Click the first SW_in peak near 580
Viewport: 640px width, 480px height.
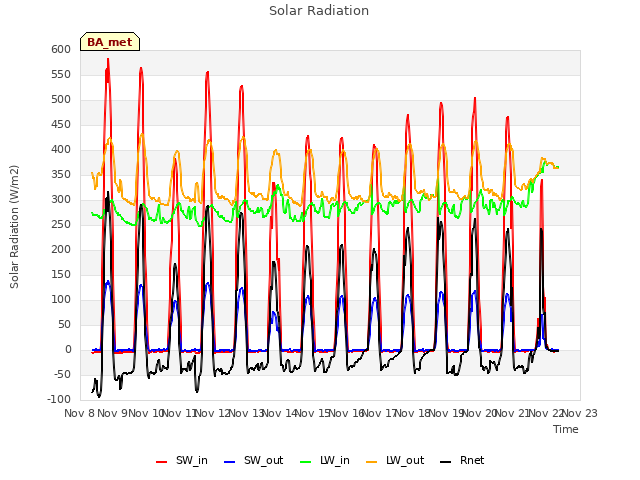coord(108,60)
